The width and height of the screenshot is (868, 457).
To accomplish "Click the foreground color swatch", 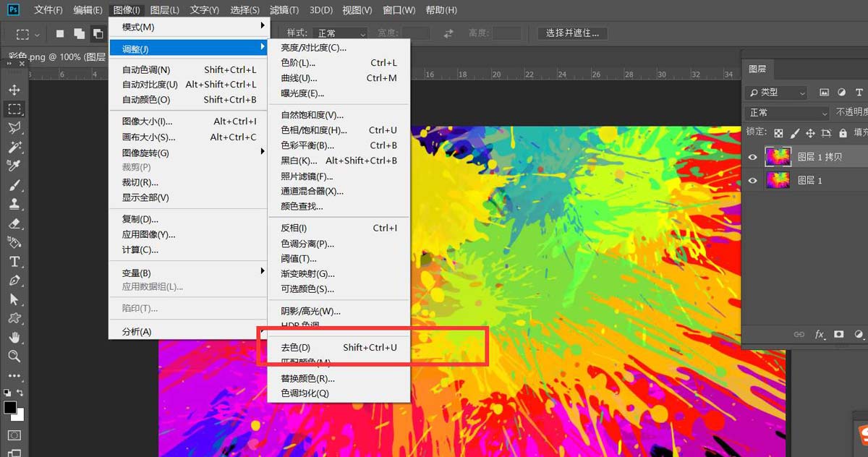I will click(9, 408).
